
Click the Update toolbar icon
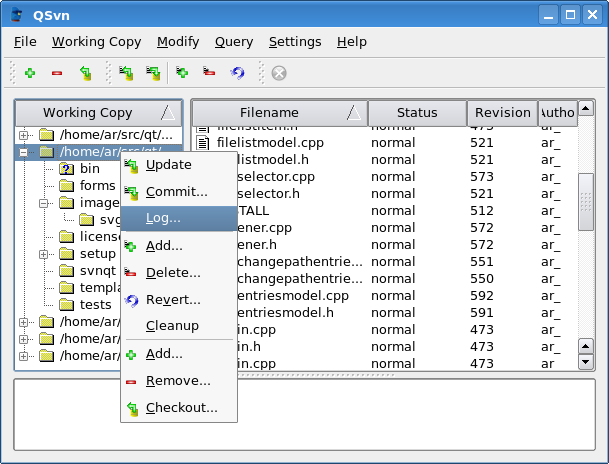pyautogui.click(x=126, y=73)
